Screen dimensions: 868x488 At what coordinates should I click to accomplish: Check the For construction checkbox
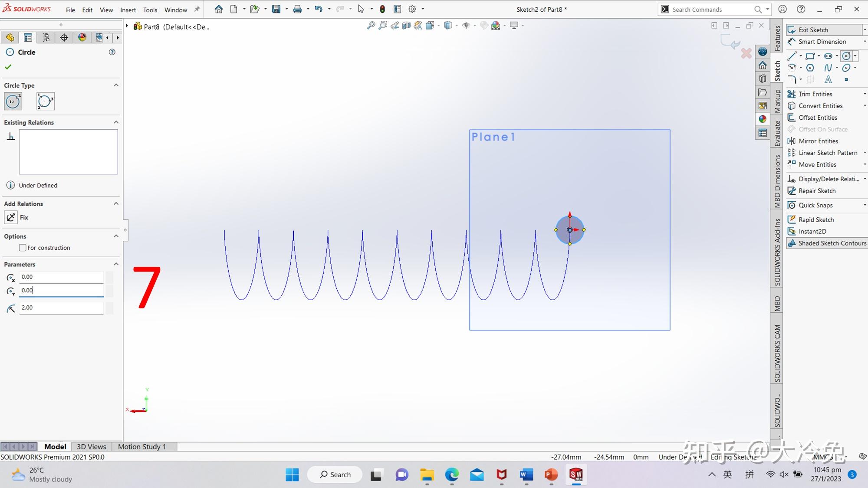click(x=23, y=248)
